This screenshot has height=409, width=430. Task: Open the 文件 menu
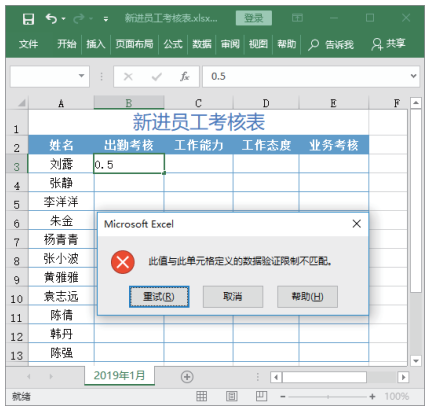coord(28,44)
